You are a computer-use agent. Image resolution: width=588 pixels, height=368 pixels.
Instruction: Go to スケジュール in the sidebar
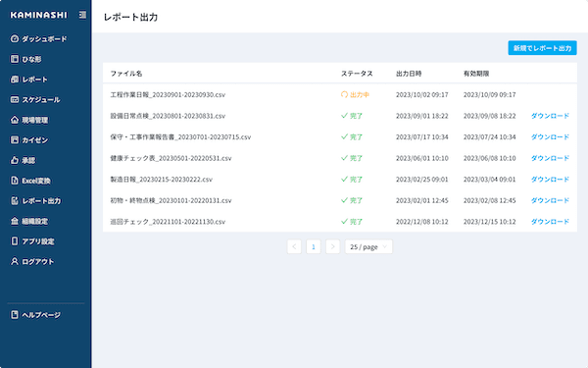tap(41, 100)
